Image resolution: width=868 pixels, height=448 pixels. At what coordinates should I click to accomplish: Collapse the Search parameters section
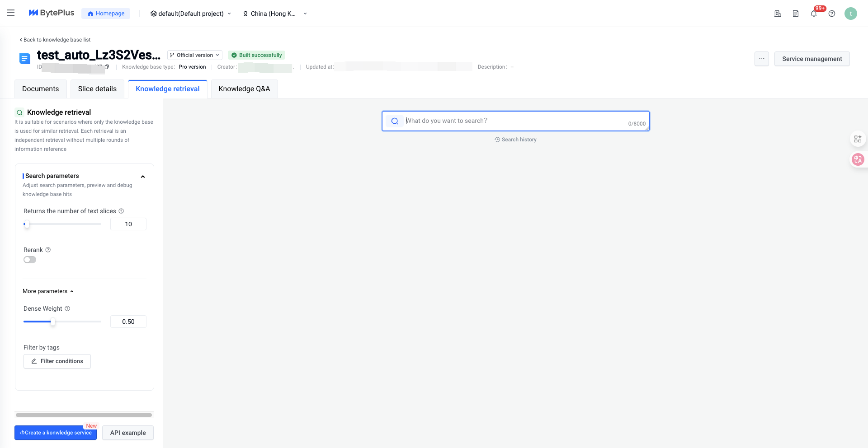tap(143, 177)
